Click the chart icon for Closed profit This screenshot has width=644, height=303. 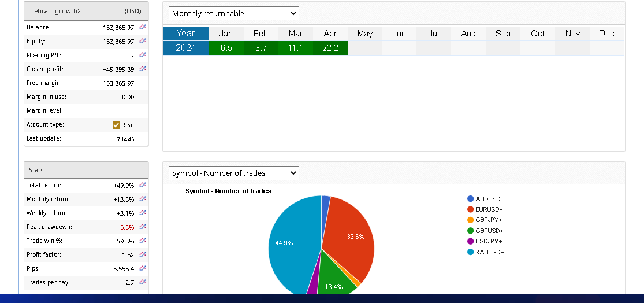coord(143,69)
